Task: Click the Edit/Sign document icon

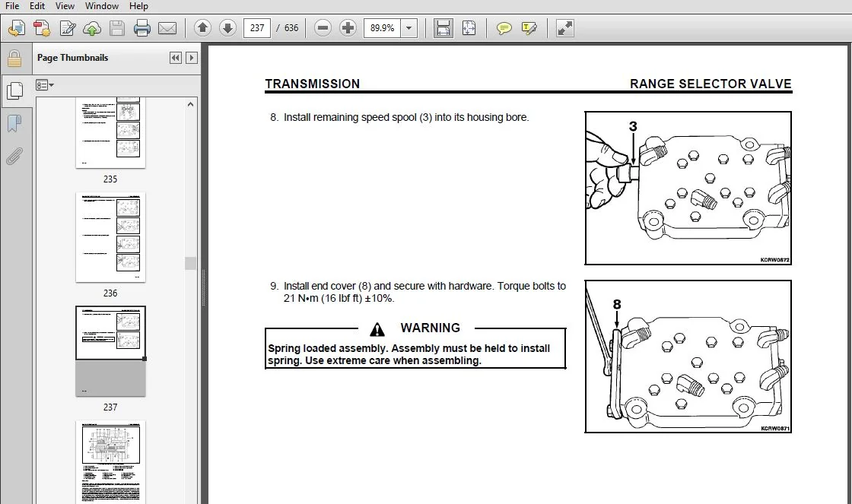Action: [x=68, y=27]
